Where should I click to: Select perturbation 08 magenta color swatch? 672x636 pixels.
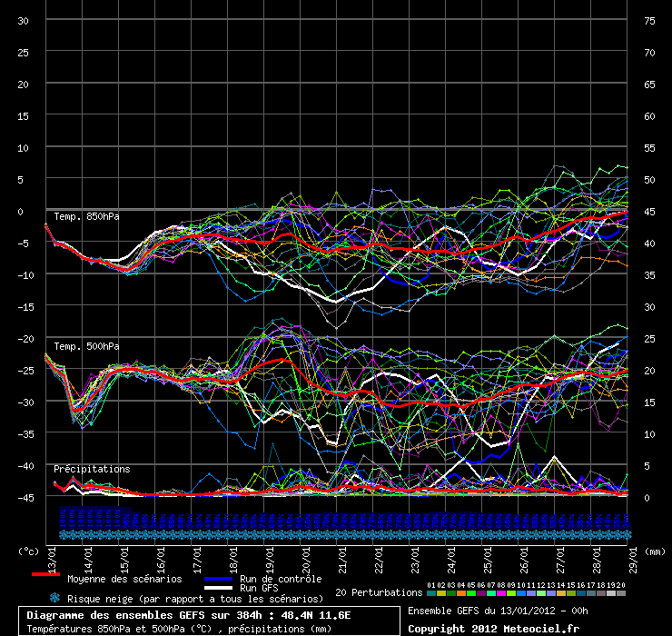[501, 593]
